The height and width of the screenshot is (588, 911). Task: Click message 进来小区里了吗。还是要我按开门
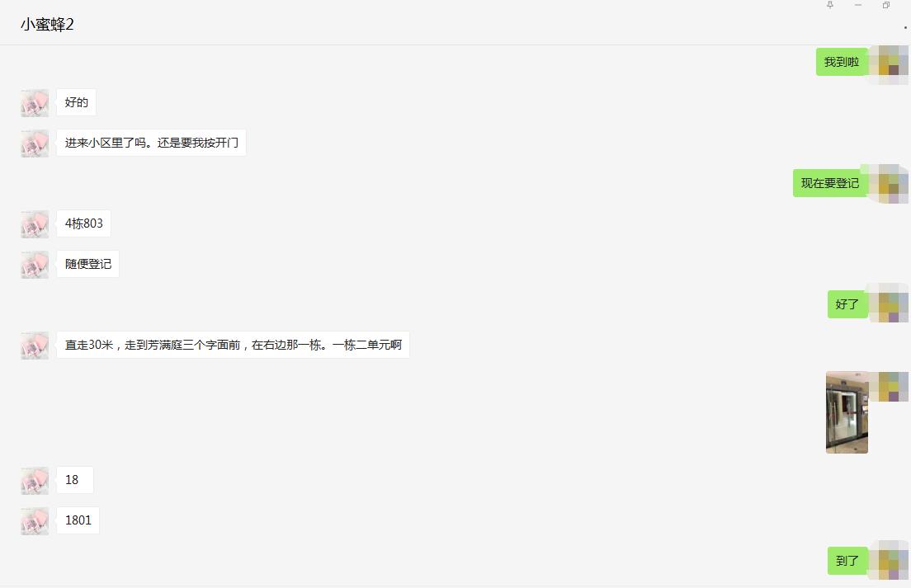pyautogui.click(x=151, y=143)
